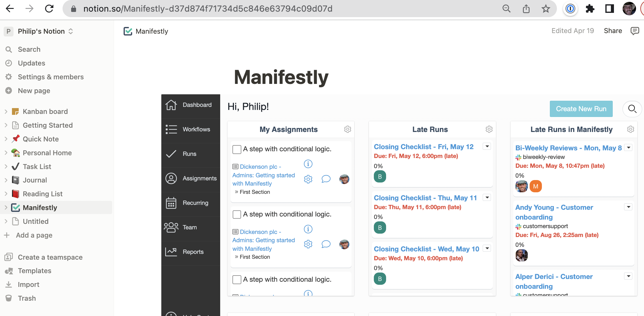Image resolution: width=644 pixels, height=316 pixels.
Task: Click the orange M avatar on Bi-Weekly Reviews
Action: [536, 186]
